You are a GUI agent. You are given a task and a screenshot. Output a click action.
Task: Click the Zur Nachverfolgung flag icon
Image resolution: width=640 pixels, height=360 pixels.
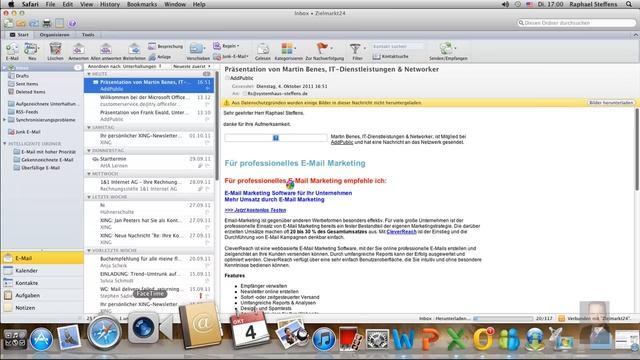pyautogui.click(x=322, y=48)
